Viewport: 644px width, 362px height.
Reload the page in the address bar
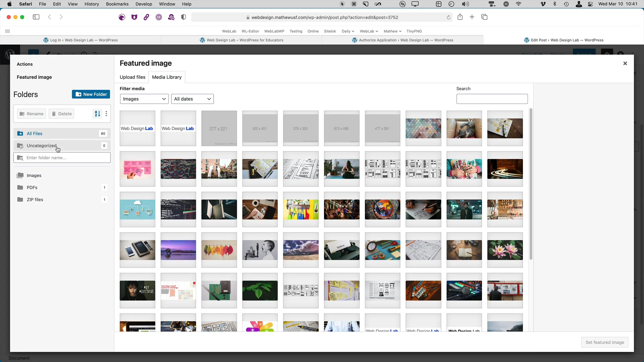point(448,17)
